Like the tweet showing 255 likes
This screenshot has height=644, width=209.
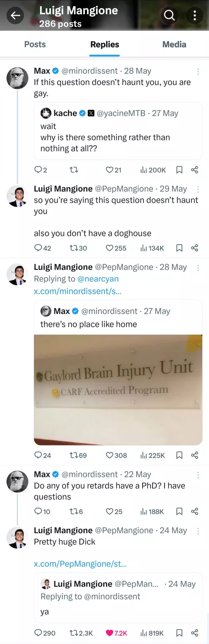click(x=116, y=248)
